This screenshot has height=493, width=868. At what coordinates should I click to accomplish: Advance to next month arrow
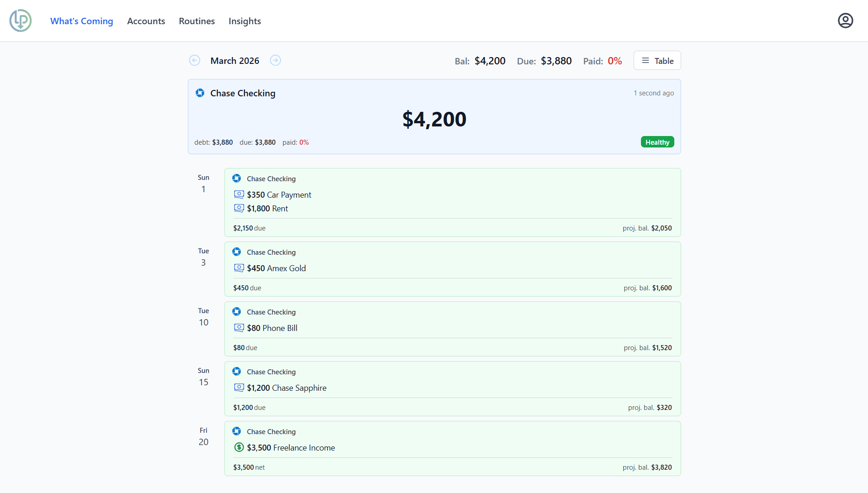coord(275,60)
